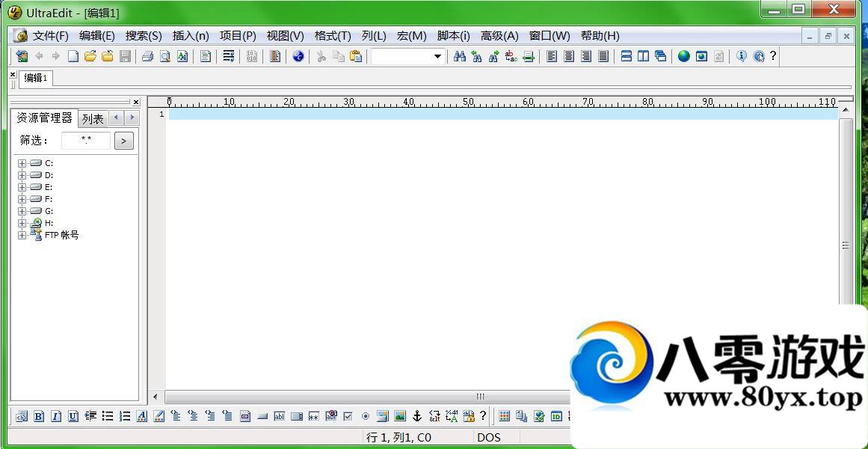Screen dimensions: 868x449
Task: Click the Insert image icon in HTML toolbar
Action: click(x=400, y=416)
